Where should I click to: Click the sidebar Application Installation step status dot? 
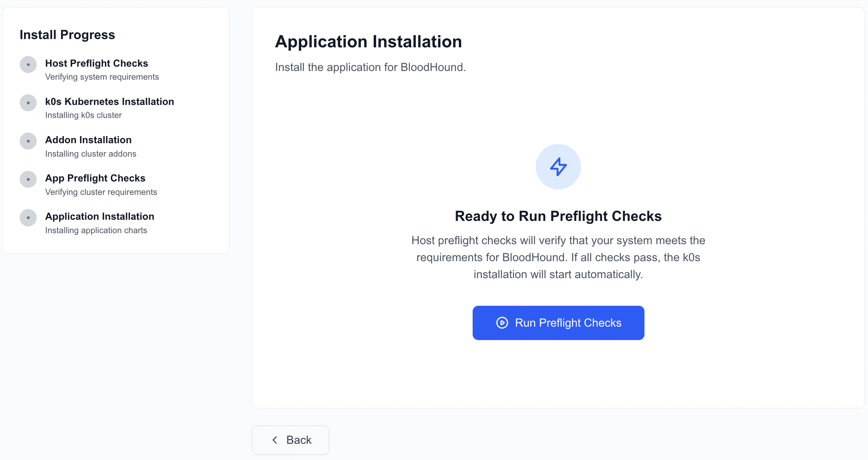(x=28, y=217)
